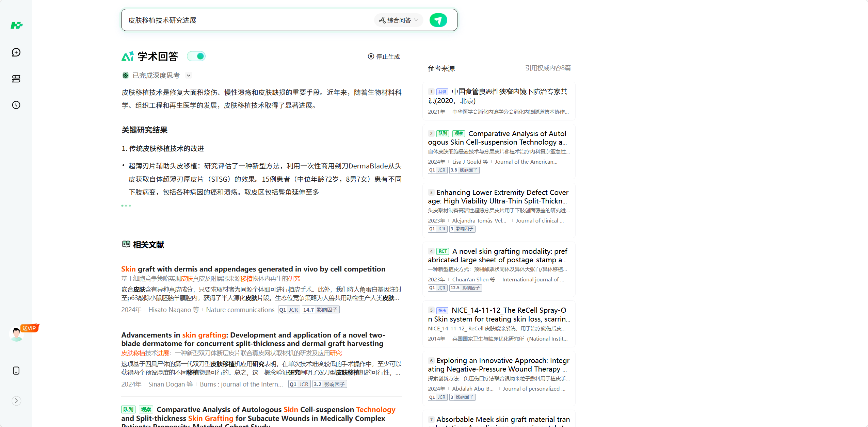Viewport: 868px width, 427px height.
Task: Click the 相关文献 book icon
Action: [x=126, y=244]
